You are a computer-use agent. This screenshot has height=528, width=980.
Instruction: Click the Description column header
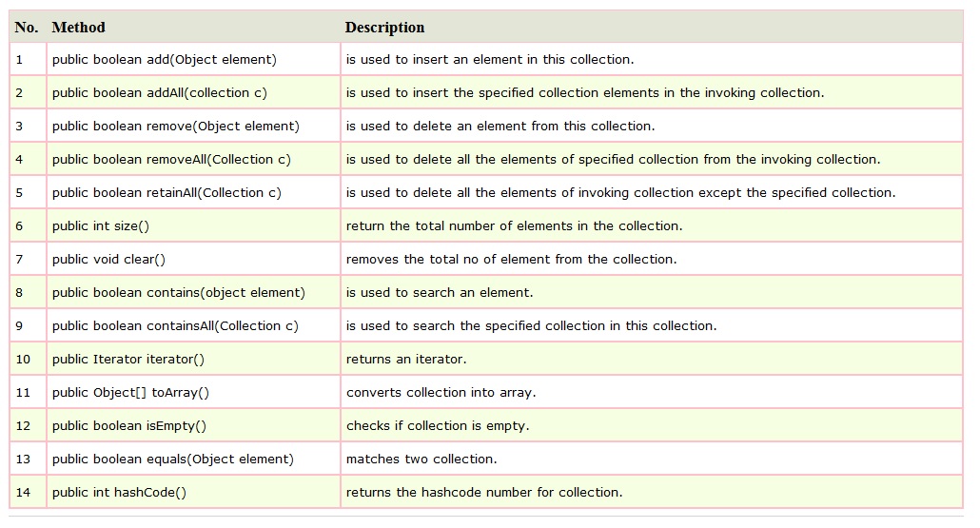click(384, 28)
